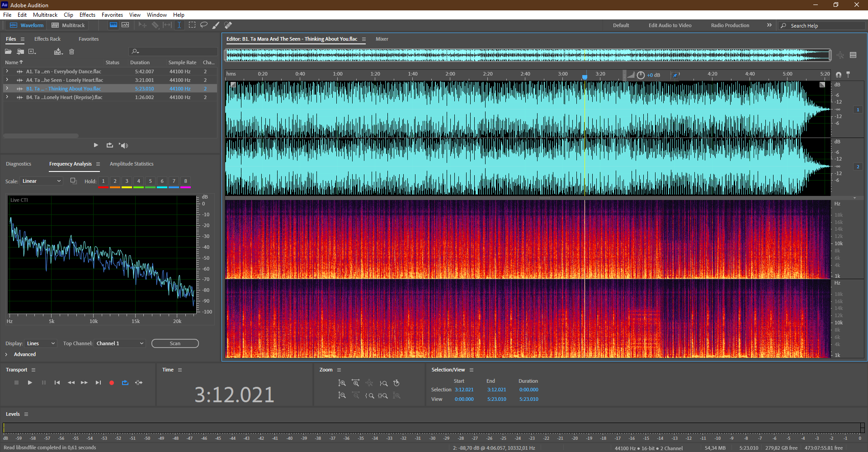The width and height of the screenshot is (868, 452).
Task: Click the Import File icon
Action: point(20,52)
